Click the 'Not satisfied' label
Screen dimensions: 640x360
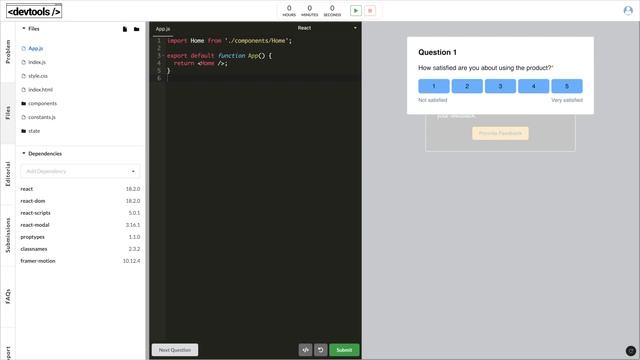click(433, 100)
